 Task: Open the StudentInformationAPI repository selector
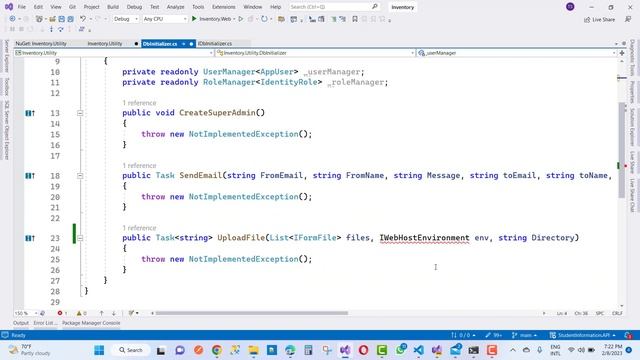[x=582, y=335]
